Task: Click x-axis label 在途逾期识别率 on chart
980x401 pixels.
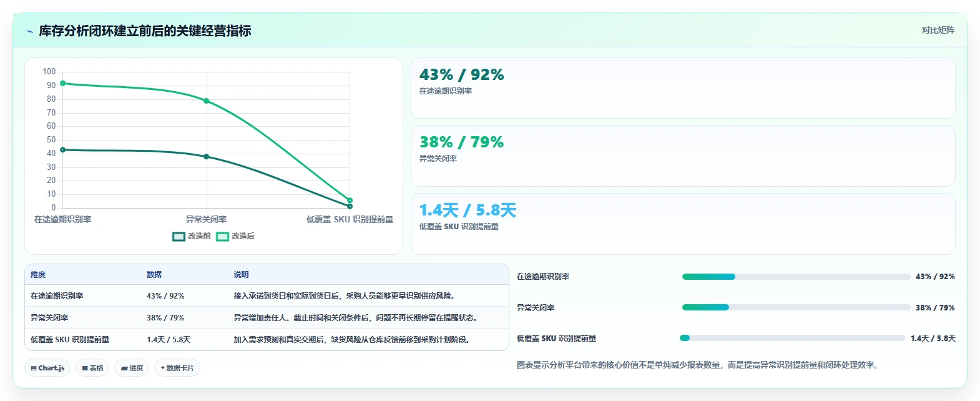Action: click(x=62, y=219)
